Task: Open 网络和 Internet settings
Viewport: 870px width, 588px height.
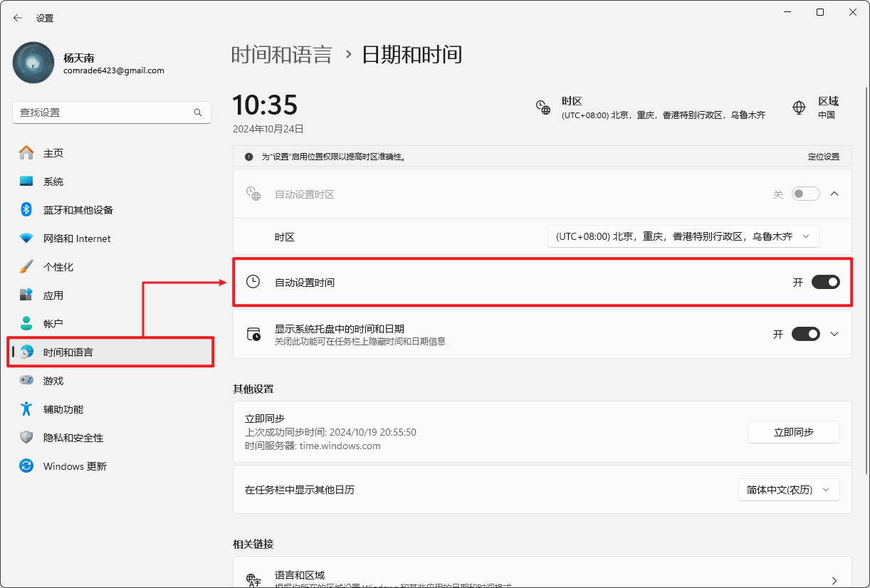Action: [110, 238]
